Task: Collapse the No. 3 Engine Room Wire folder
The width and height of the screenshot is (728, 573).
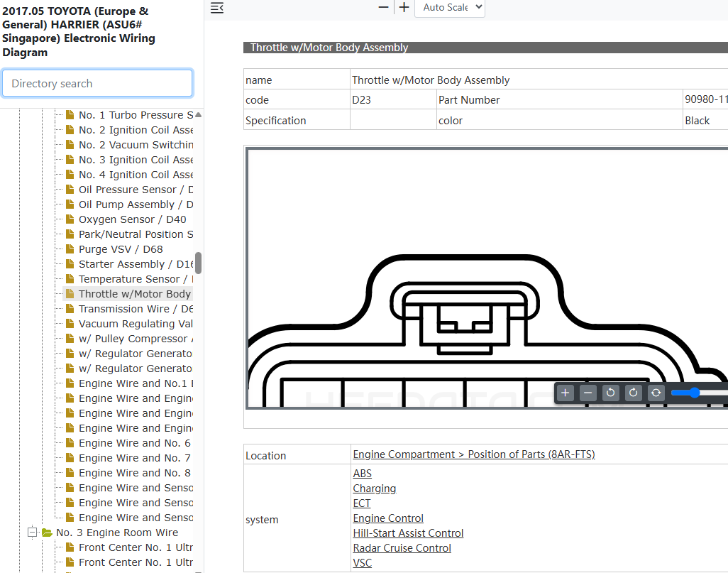Action: tap(32, 532)
